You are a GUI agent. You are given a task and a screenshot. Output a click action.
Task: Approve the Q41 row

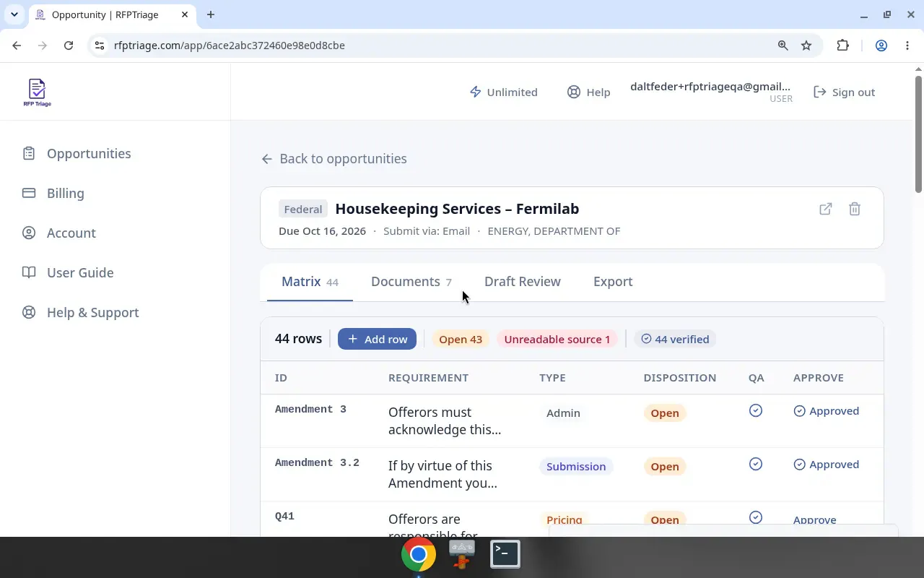tap(814, 519)
